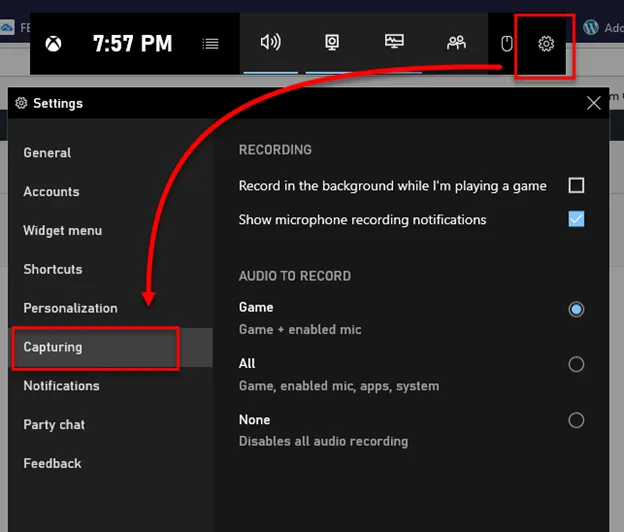The width and height of the screenshot is (624, 532).
Task: Click the 7:57 PM clock display
Action: 133,43
